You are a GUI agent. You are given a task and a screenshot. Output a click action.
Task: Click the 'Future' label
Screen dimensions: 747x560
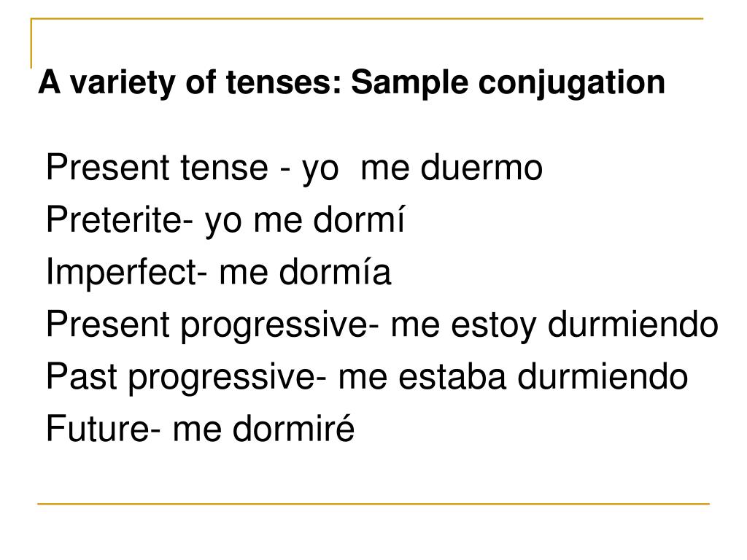(x=98, y=429)
